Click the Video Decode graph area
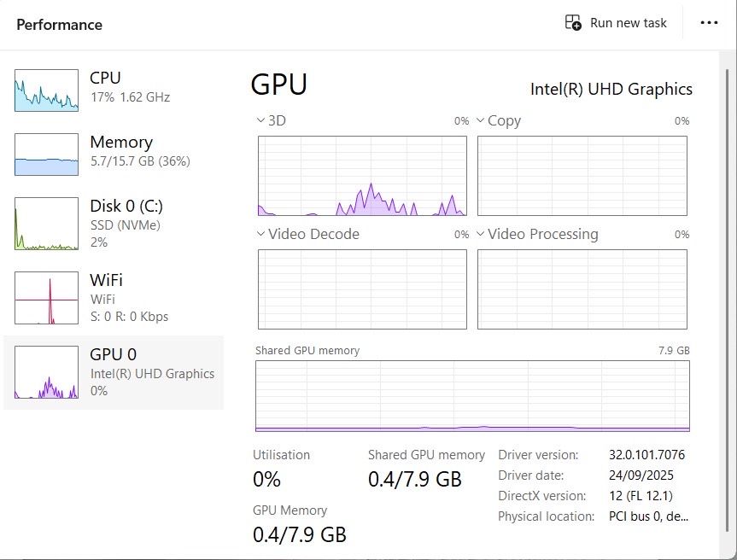This screenshot has height=560, width=737. pos(362,289)
